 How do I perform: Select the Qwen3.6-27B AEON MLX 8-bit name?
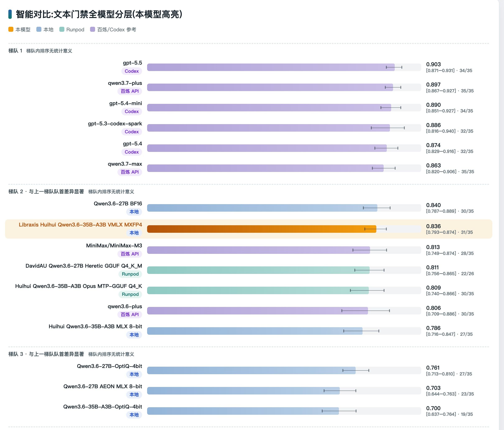click(103, 386)
